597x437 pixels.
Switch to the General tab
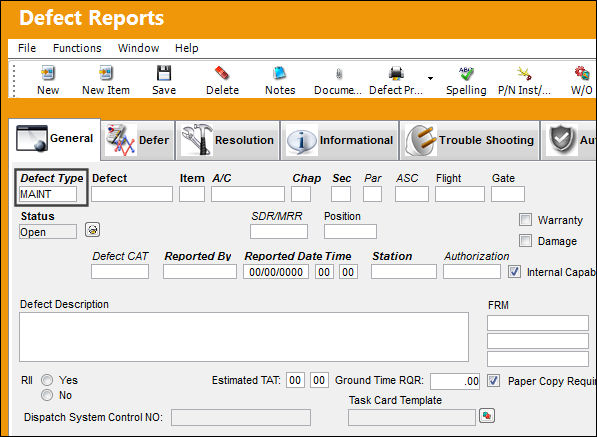click(55, 139)
